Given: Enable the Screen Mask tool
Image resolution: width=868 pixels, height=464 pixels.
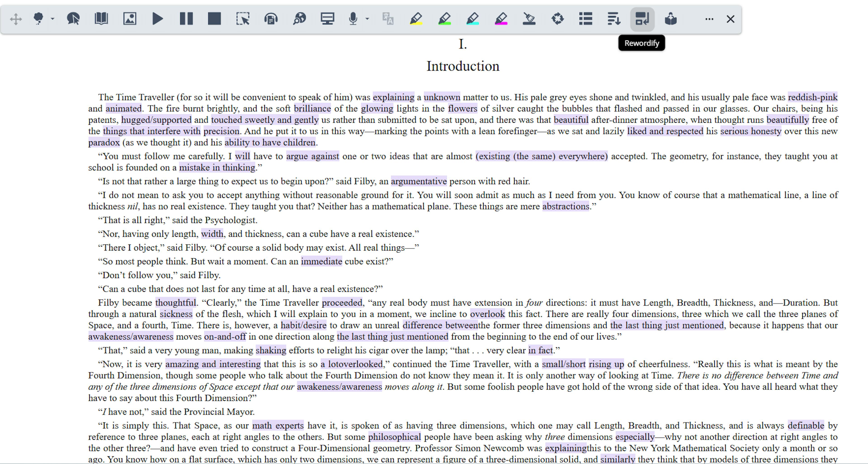Looking at the screenshot, I should 327,19.
